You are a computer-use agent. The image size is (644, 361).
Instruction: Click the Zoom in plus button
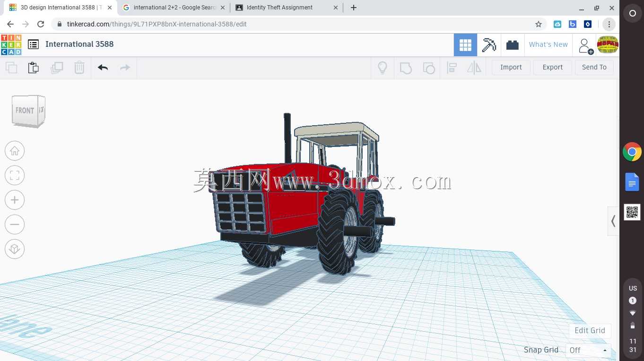(15, 200)
